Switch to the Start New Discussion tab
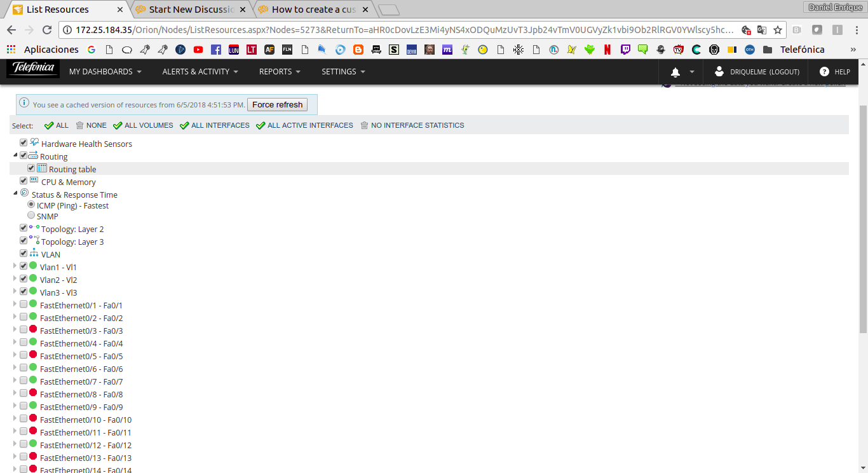Viewport: 868px width, 473px height. [192, 10]
